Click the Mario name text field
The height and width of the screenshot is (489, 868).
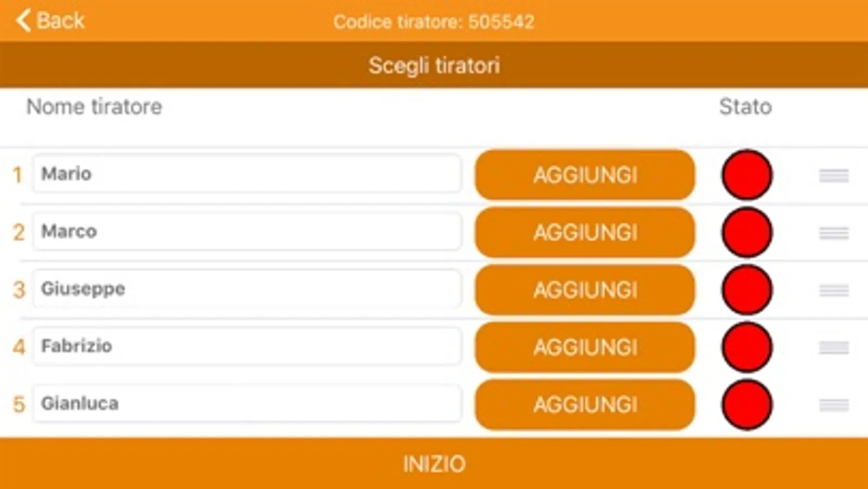point(247,174)
